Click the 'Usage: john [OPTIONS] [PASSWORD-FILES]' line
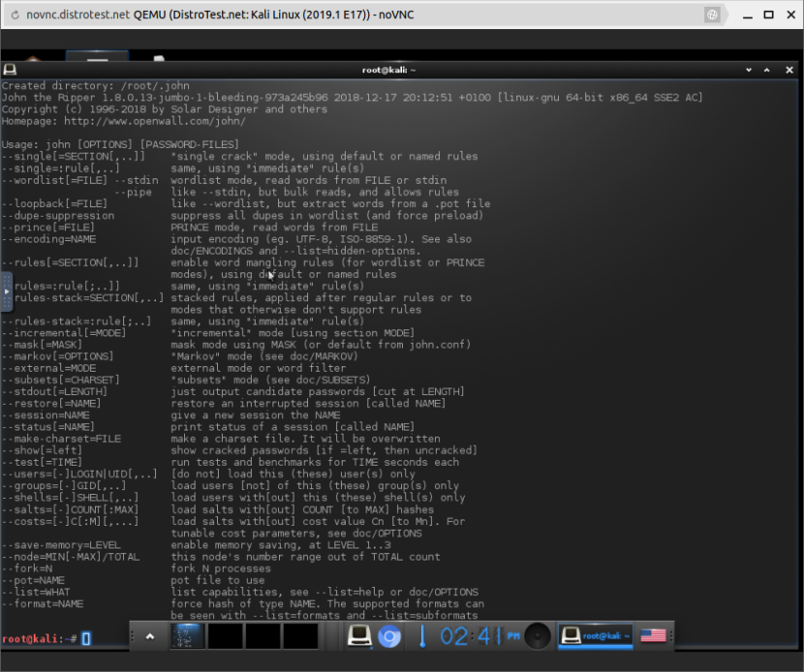The height and width of the screenshot is (672, 804). [120, 144]
